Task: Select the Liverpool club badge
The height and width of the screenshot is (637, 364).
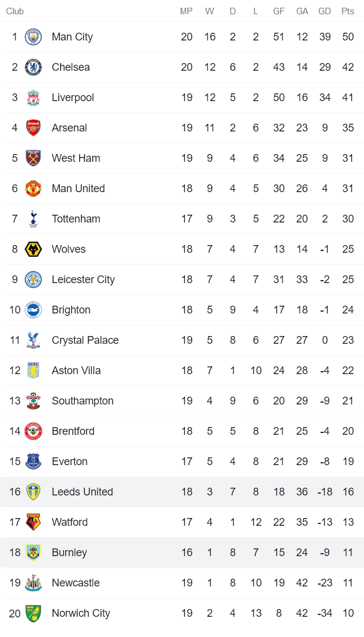Action: pos(33,98)
